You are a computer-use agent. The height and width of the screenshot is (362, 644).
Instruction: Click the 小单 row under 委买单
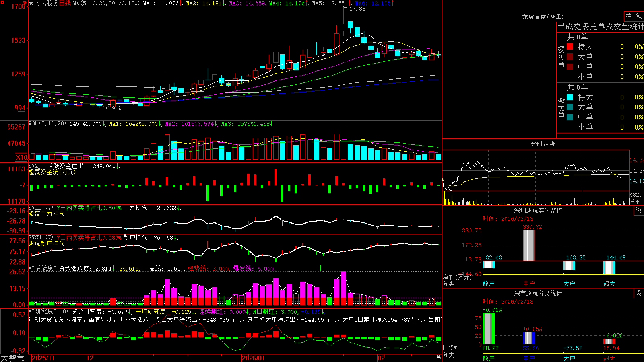point(605,77)
